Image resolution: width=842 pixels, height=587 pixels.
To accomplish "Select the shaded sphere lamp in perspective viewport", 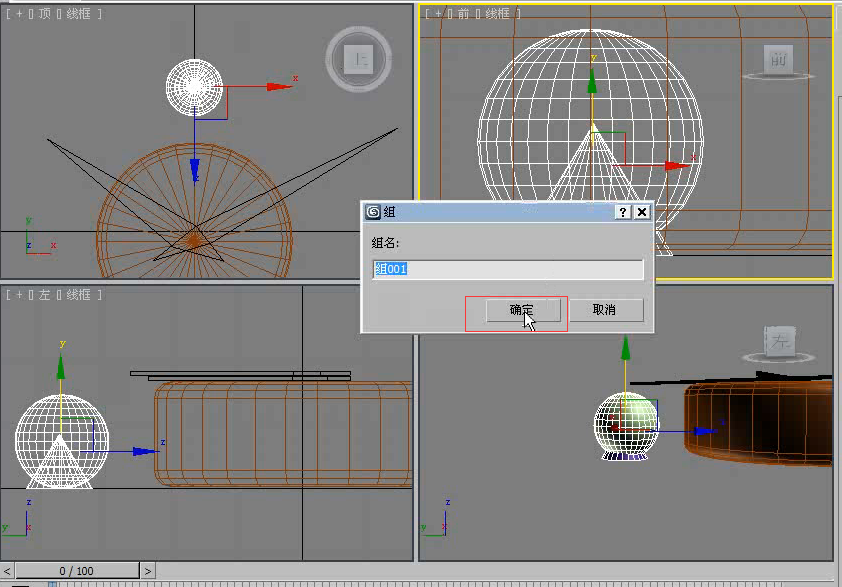I will pos(626,426).
